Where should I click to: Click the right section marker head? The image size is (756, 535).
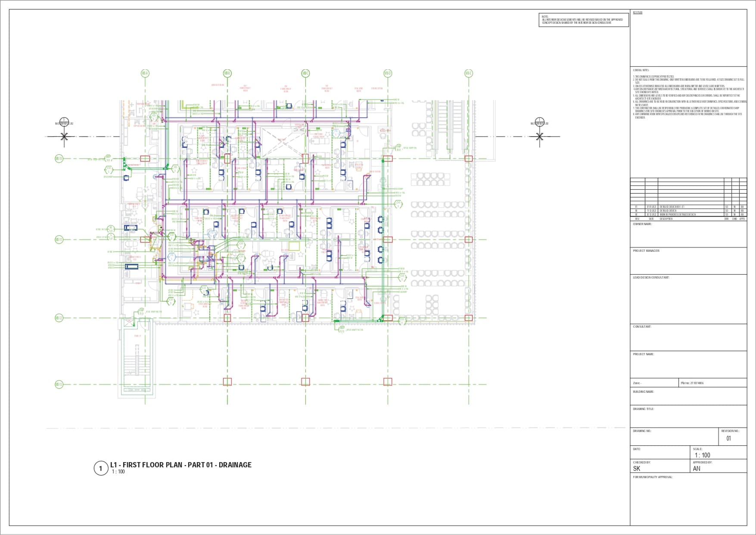click(x=539, y=122)
